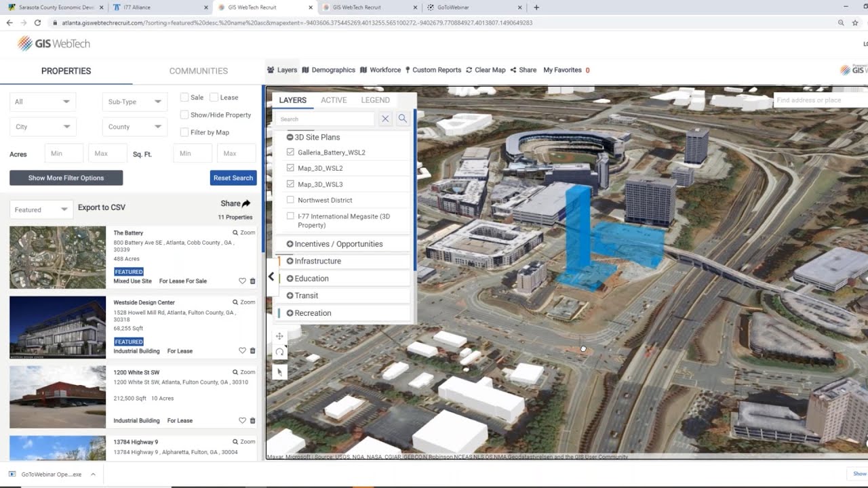Zoom to 13784 Highway 9 property

click(244, 442)
